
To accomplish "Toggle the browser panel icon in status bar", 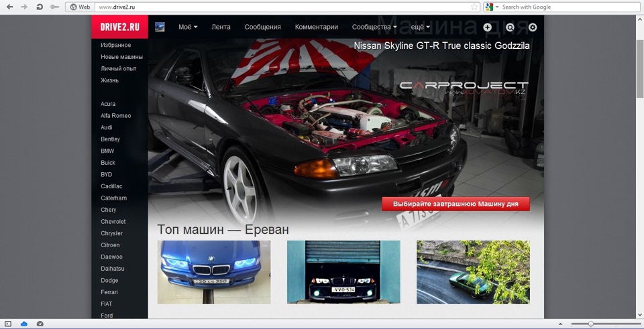I will (x=8, y=324).
